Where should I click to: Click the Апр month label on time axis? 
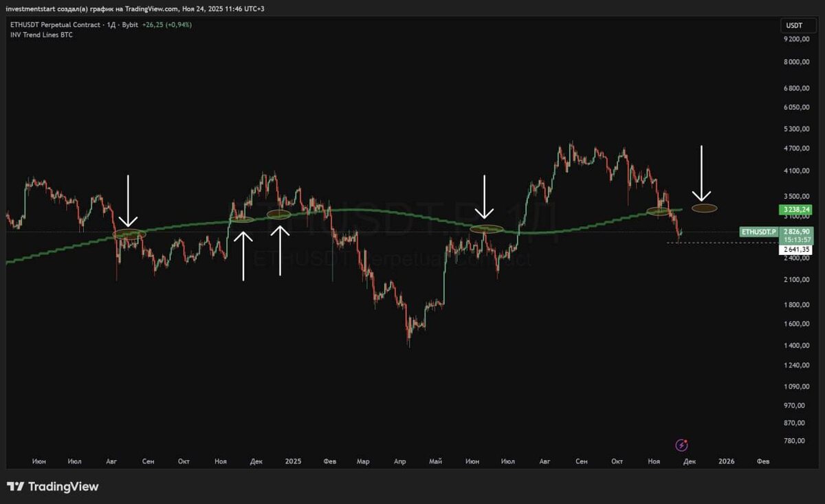(399, 462)
